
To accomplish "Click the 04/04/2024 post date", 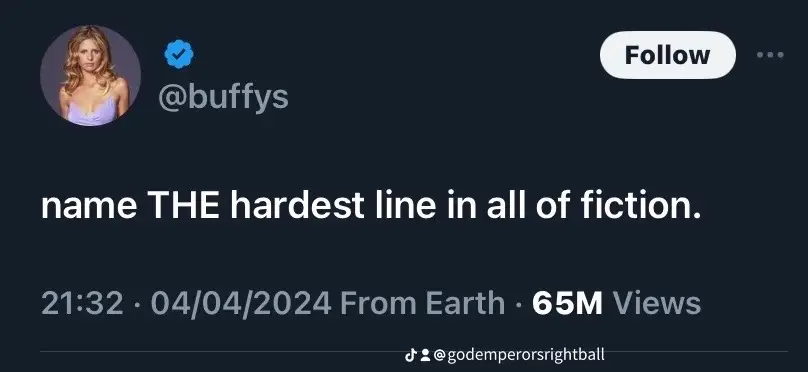I will [x=241, y=303].
